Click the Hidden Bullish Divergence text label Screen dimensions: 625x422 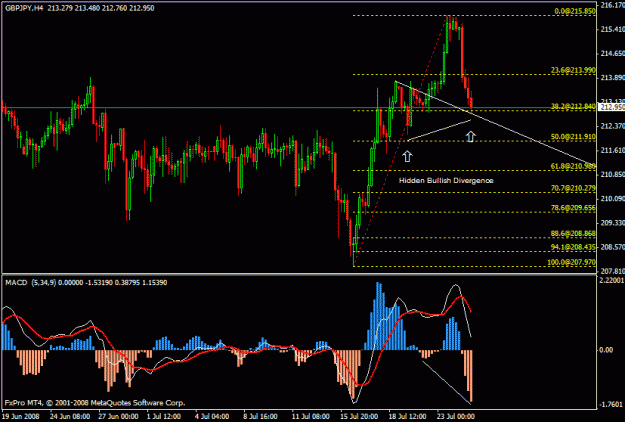(x=446, y=181)
